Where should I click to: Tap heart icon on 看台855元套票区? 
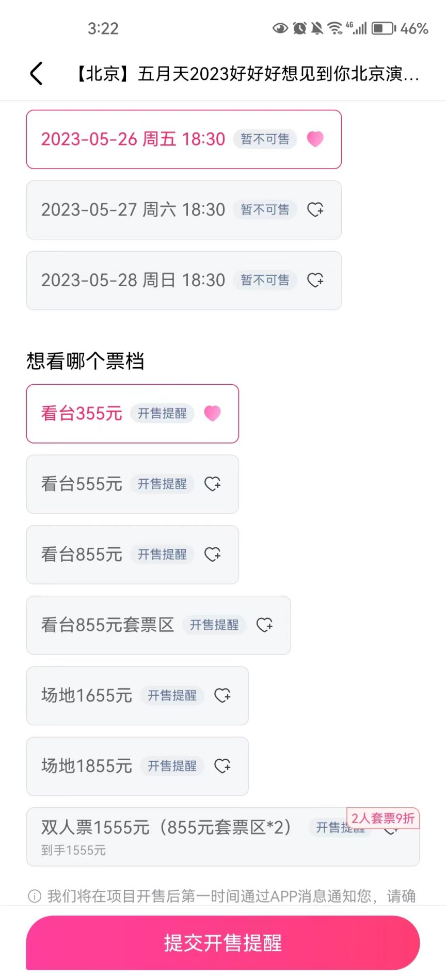tap(264, 625)
